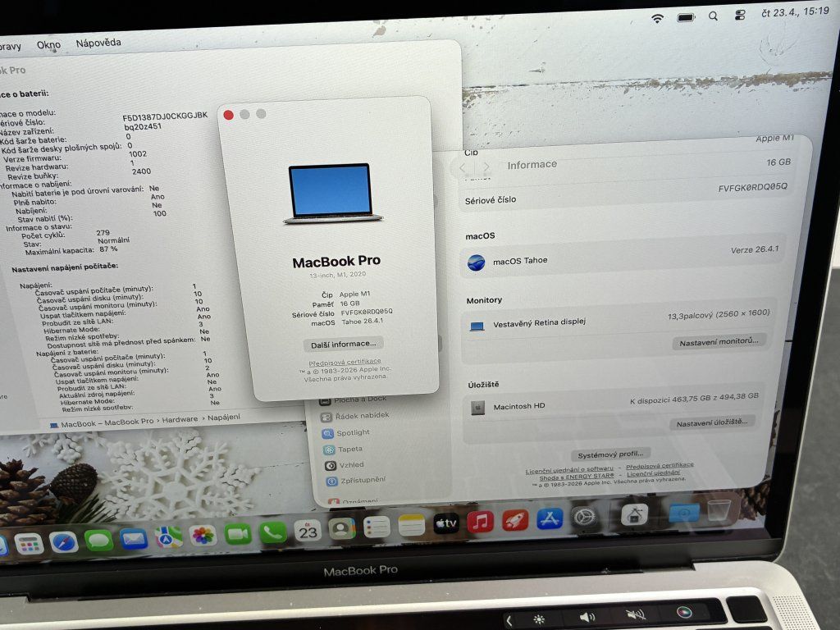Open Systémový profil… button
The width and height of the screenshot is (840, 630).
pyautogui.click(x=610, y=454)
